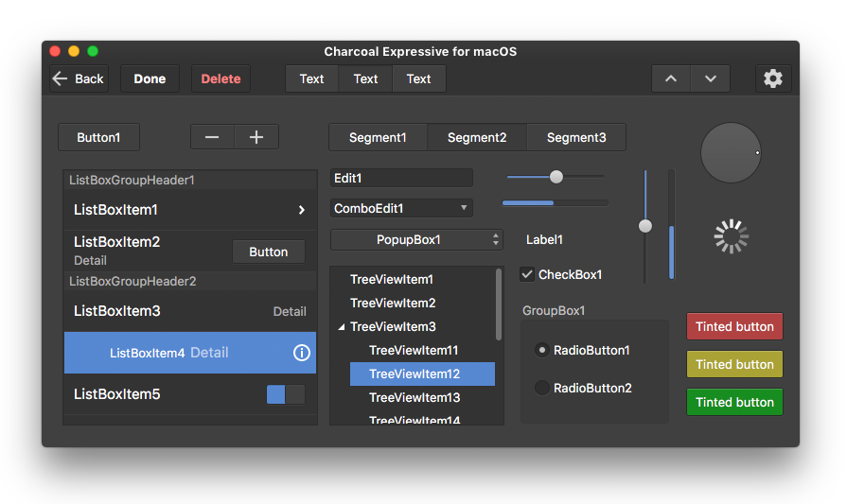The height and width of the screenshot is (504, 847).
Task: Click the GroupBox1 caption
Action: click(554, 311)
